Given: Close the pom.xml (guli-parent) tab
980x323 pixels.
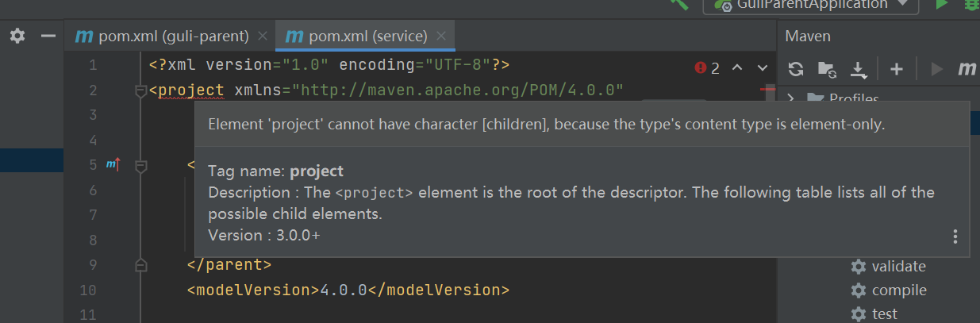Looking at the screenshot, I should tap(263, 37).
